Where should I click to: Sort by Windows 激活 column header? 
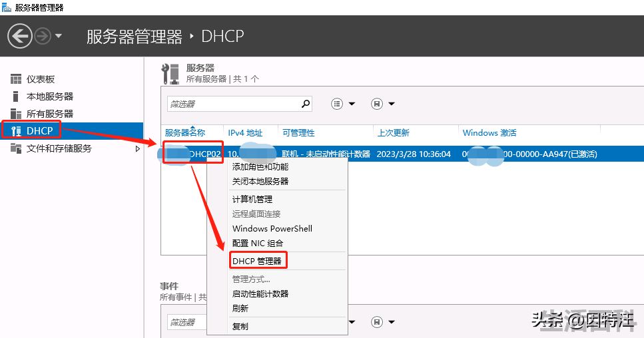click(489, 132)
